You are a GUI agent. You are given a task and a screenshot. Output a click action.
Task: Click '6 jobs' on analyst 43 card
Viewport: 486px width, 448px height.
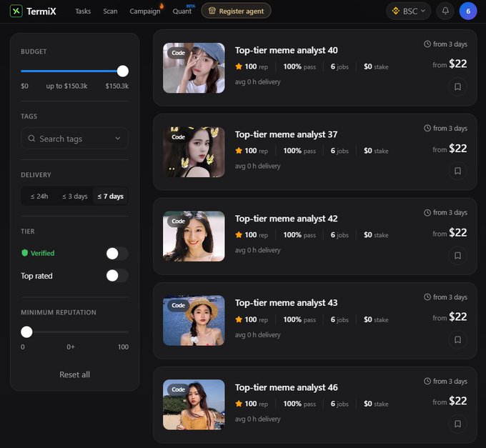click(x=339, y=319)
